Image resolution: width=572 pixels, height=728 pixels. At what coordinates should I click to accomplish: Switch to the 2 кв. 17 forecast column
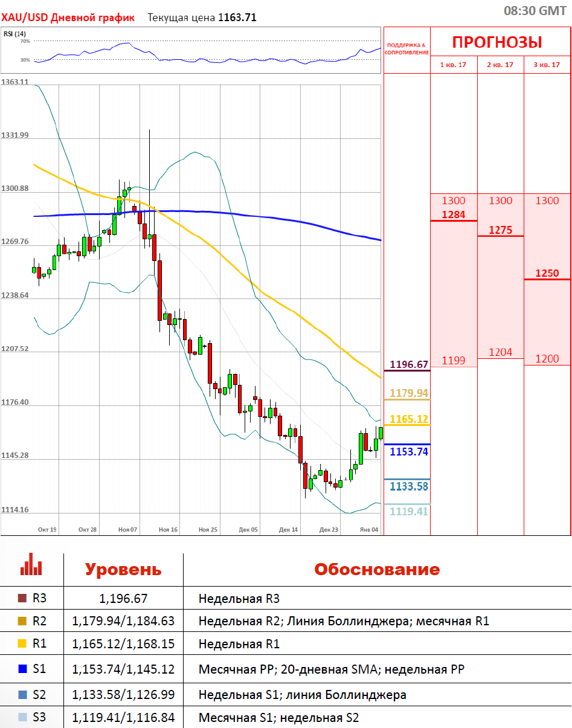pyautogui.click(x=500, y=65)
